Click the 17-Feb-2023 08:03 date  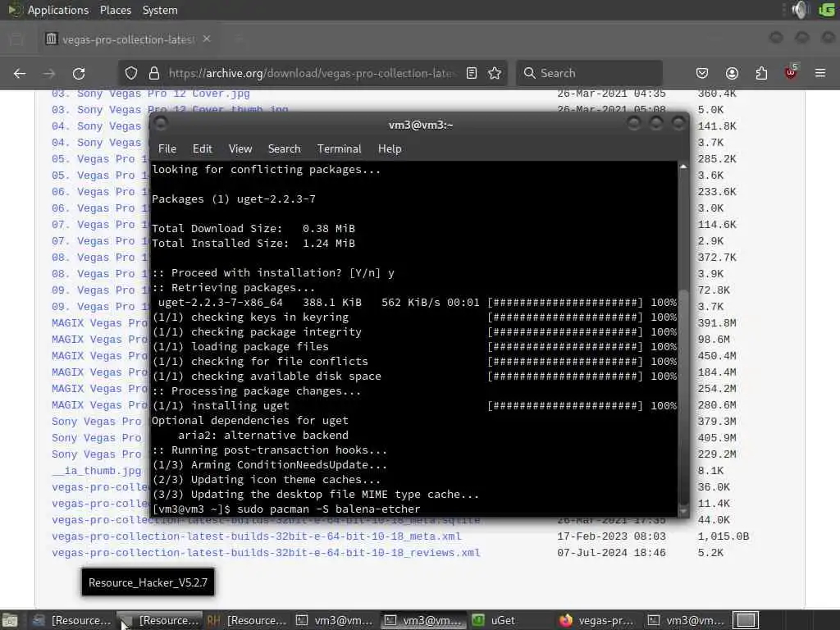point(611,536)
